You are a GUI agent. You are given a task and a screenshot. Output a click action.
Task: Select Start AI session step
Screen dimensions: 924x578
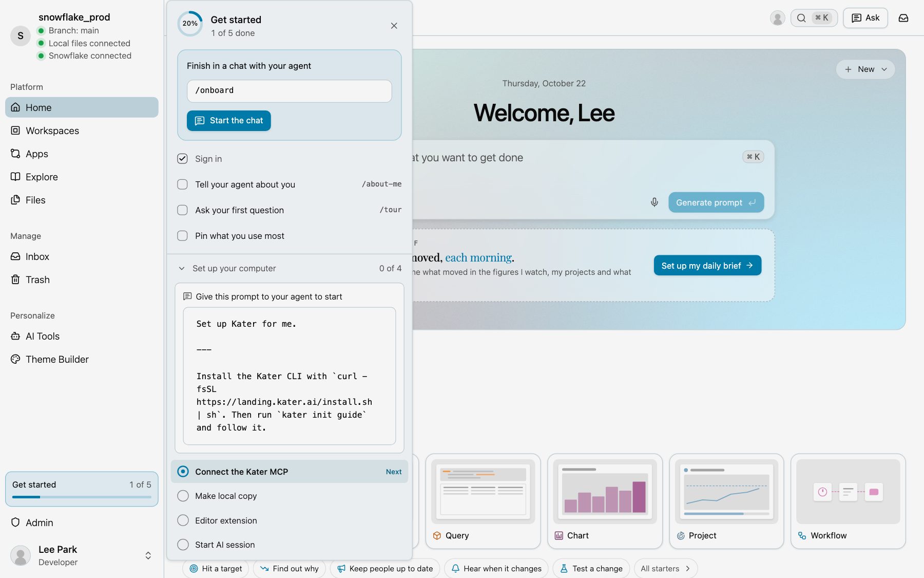(290, 545)
